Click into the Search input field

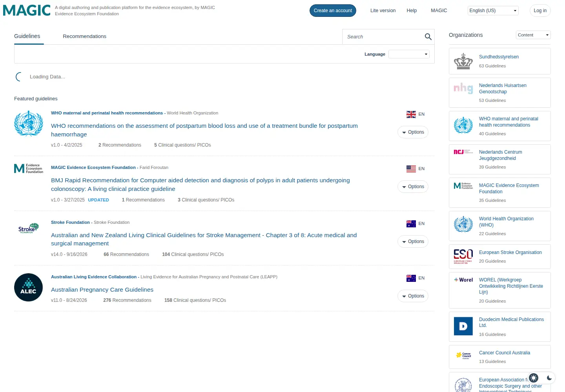point(383,37)
